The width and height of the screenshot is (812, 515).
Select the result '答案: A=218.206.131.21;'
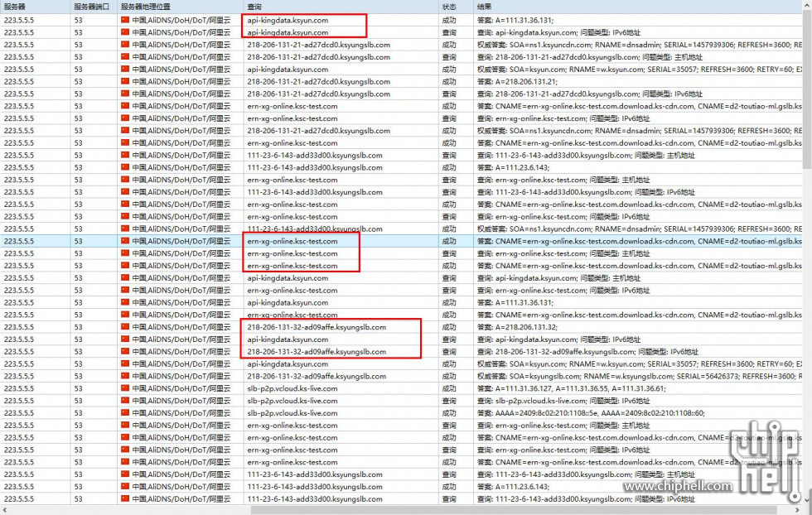517,81
